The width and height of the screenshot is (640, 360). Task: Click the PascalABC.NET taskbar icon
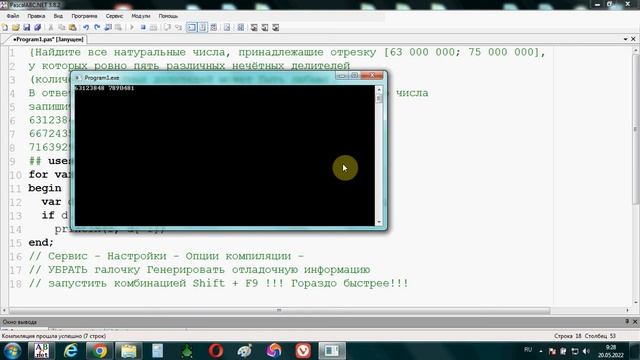[41, 351]
